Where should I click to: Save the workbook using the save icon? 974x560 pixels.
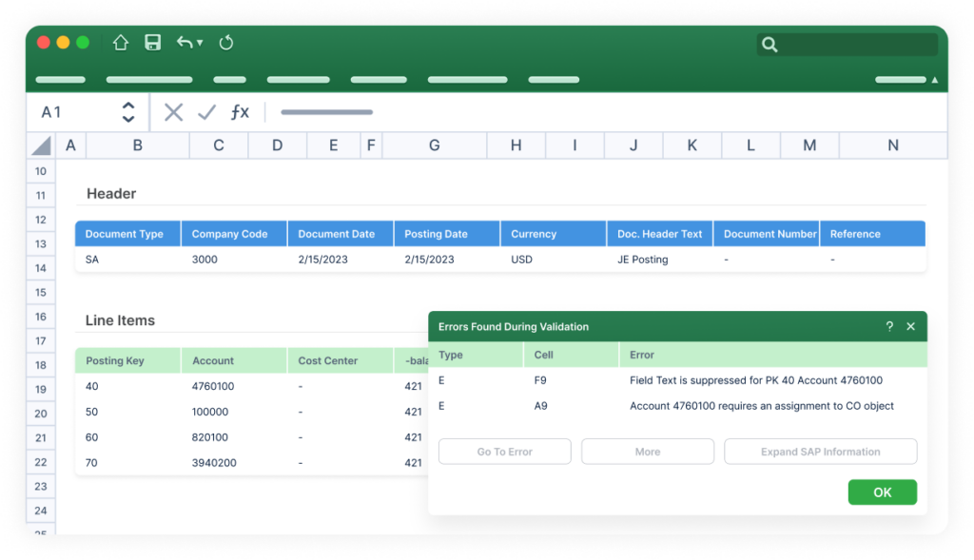click(152, 43)
